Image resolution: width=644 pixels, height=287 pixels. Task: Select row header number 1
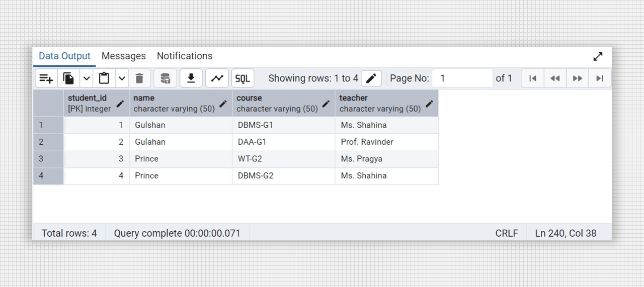48,125
